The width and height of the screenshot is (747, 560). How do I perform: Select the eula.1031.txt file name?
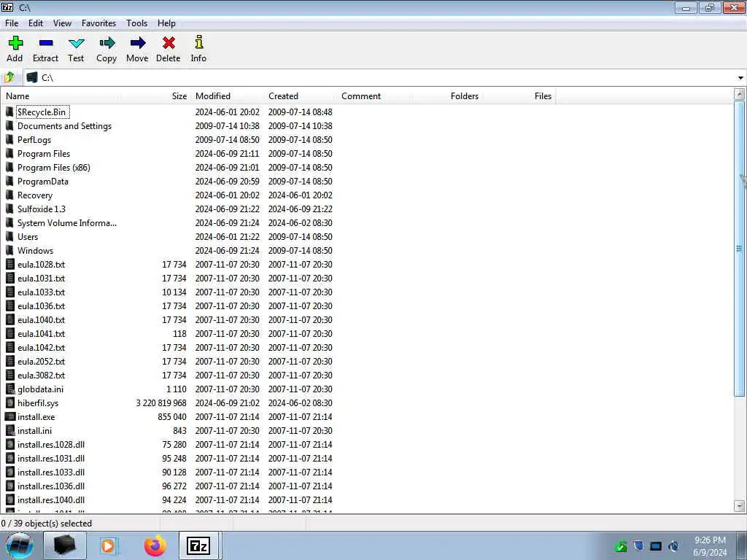pos(41,278)
